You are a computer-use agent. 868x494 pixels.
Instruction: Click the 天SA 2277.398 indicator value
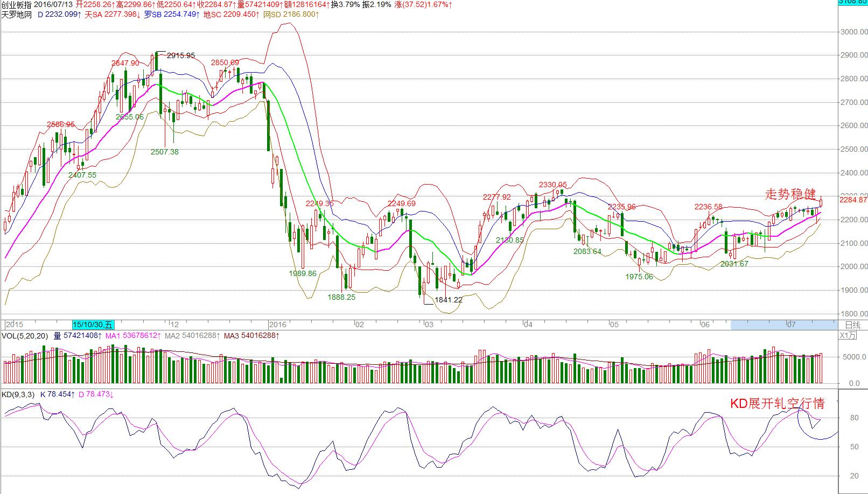tap(112, 15)
